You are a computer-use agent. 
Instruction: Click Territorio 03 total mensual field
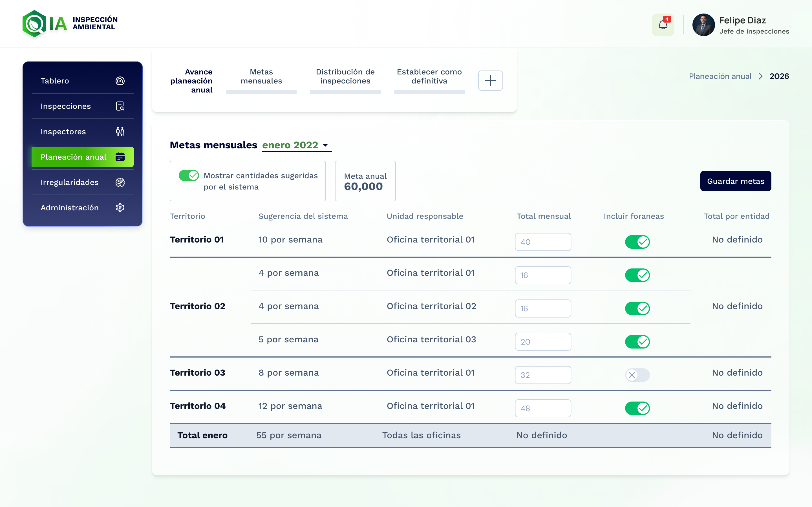click(x=543, y=375)
